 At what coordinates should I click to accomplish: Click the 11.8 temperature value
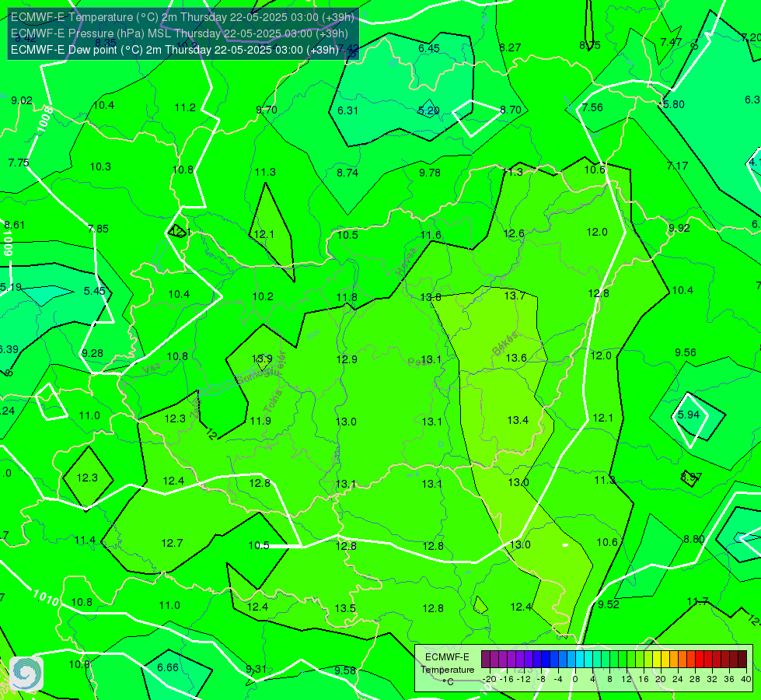coord(347,297)
